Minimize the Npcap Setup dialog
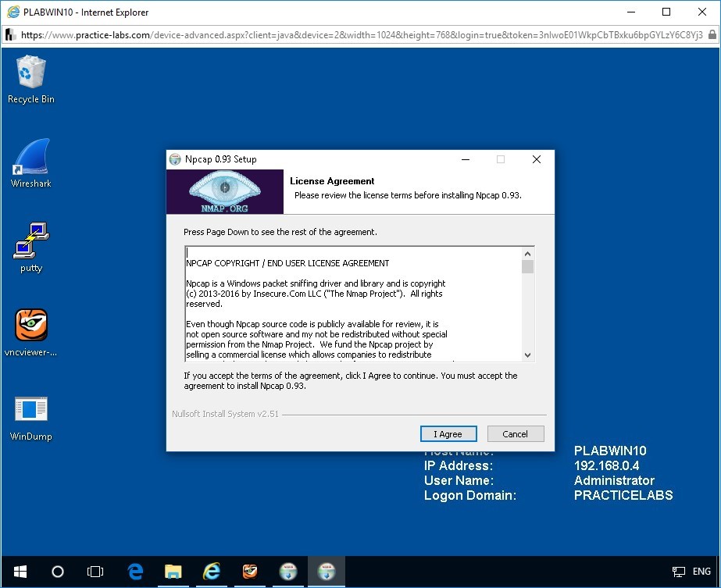The width and height of the screenshot is (721, 588). click(466, 159)
